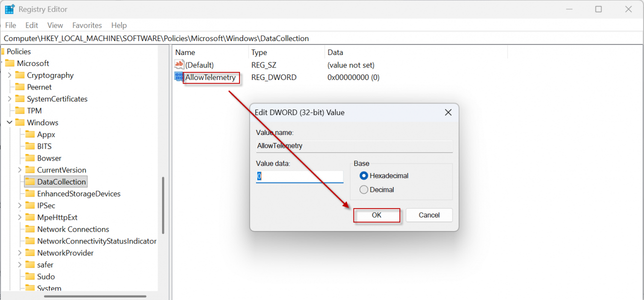Click the DataCollection folder icon
Screen dimensions: 644x300
point(30,182)
